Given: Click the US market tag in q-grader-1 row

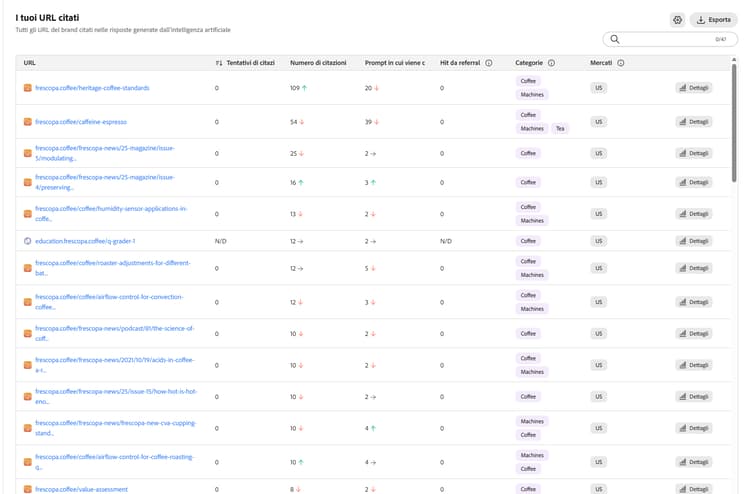Looking at the screenshot, I should click(599, 241).
